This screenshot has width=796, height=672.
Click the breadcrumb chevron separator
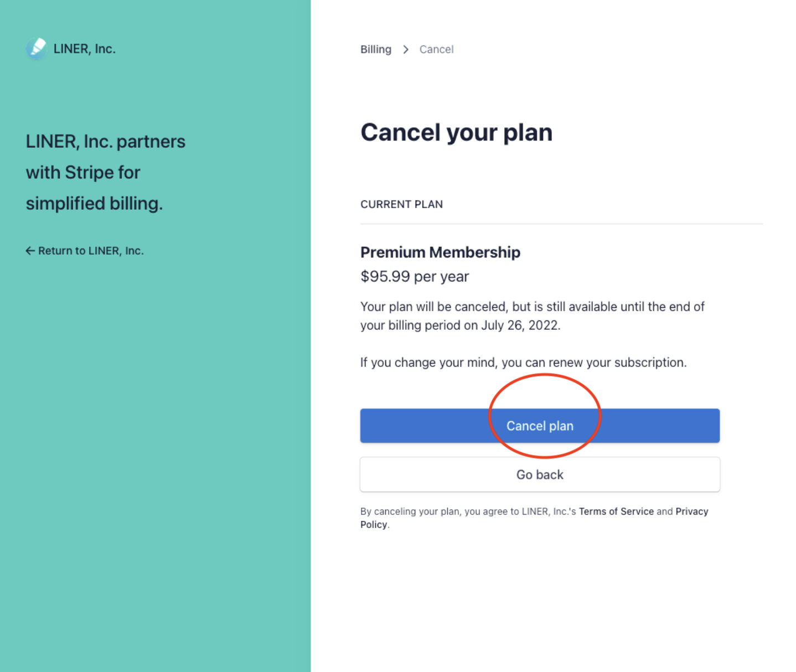406,50
